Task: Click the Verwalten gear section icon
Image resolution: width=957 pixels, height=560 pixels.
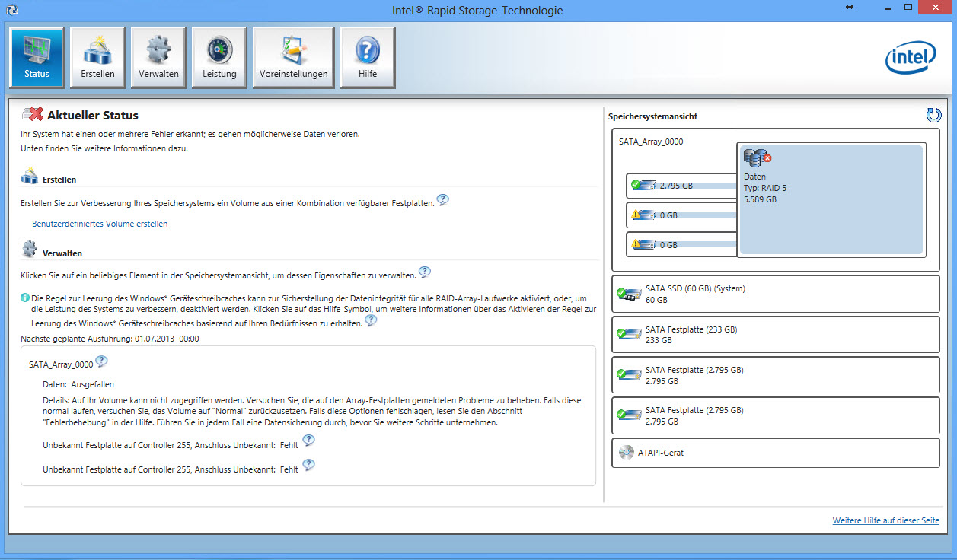Action: click(x=30, y=250)
